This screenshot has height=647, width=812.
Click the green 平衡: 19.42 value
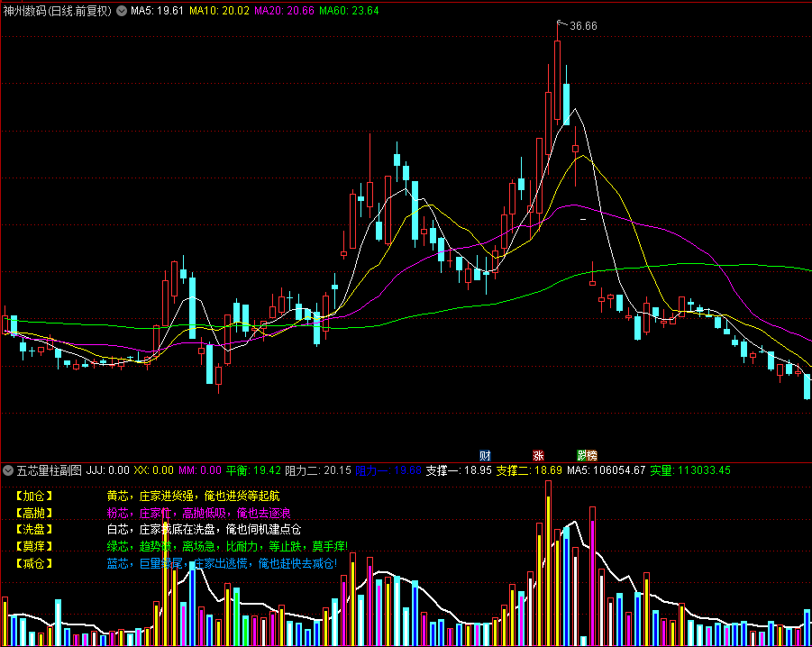click(253, 470)
